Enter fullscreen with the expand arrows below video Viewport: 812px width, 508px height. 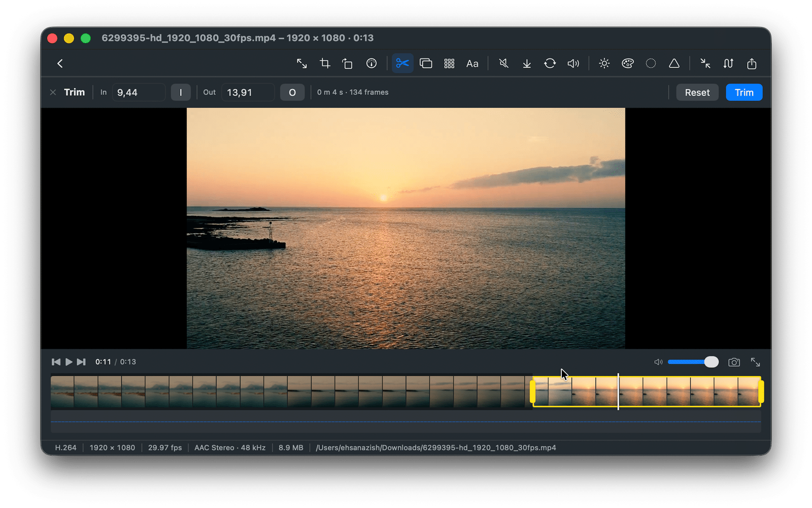click(x=755, y=362)
